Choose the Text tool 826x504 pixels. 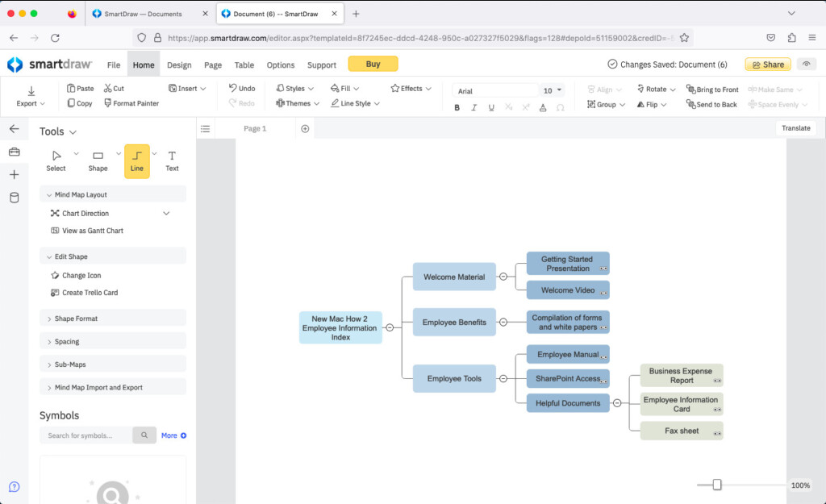tap(172, 160)
